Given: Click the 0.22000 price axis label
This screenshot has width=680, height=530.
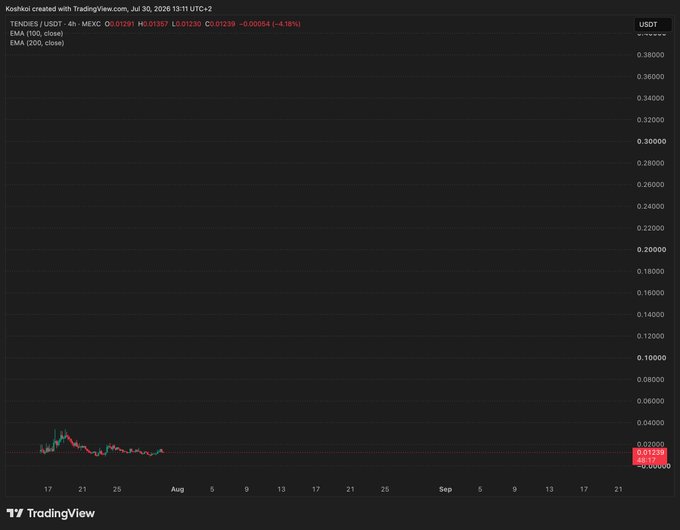Looking at the screenshot, I should 650,228.
